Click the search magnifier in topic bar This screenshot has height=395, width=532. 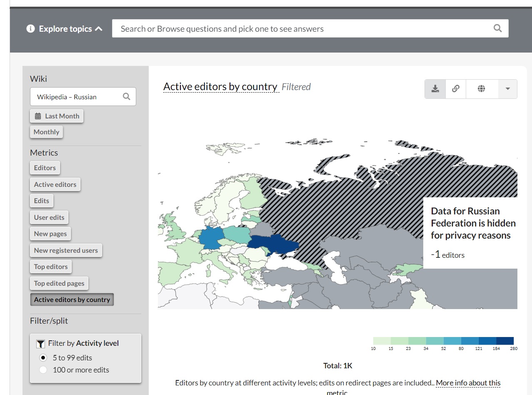pyautogui.click(x=497, y=28)
